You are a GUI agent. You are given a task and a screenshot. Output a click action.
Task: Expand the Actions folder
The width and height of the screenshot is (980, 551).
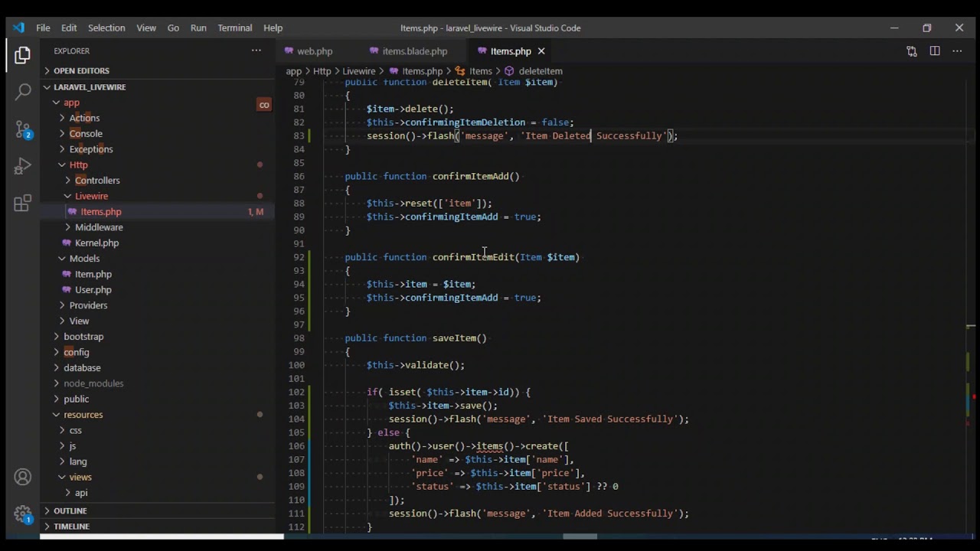(84, 118)
